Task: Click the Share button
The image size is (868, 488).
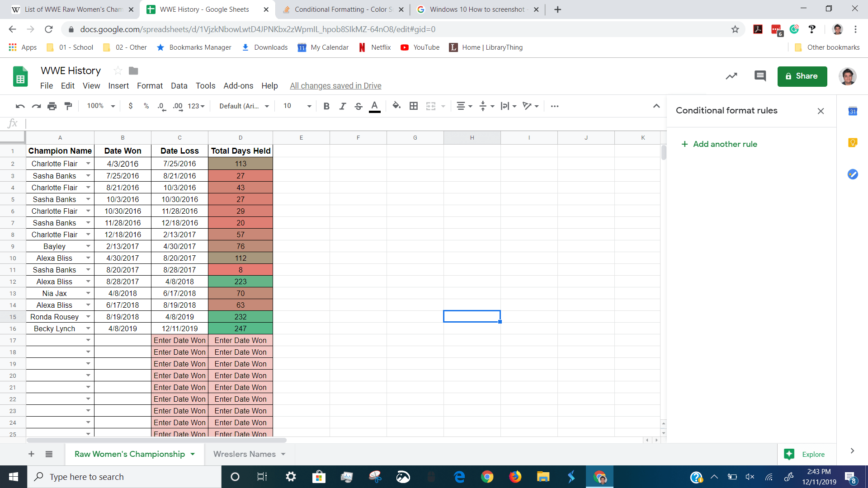Action: 802,76
